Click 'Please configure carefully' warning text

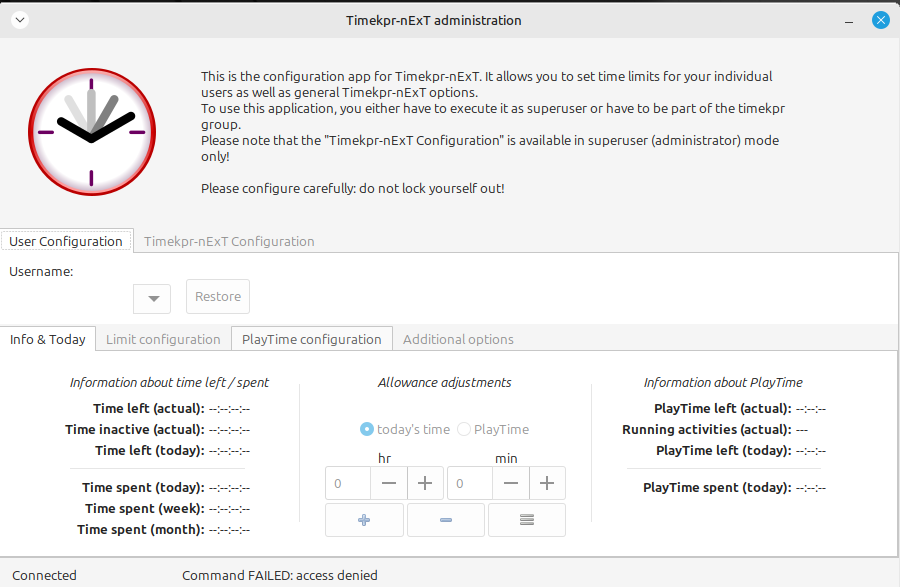pyautogui.click(x=352, y=189)
